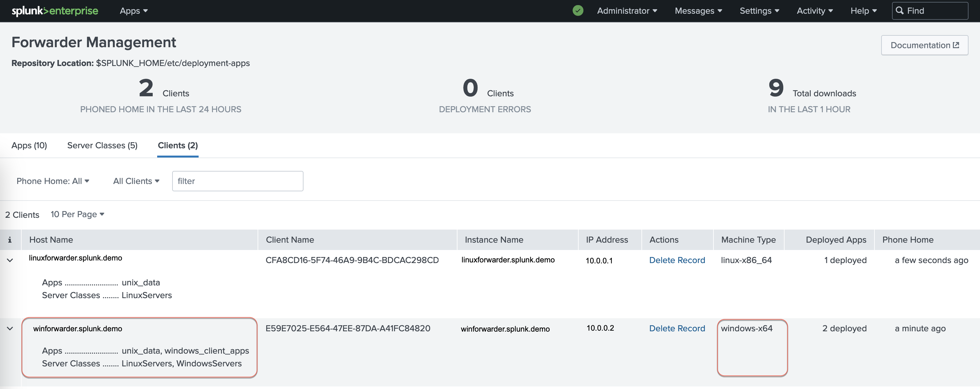The image size is (980, 389).
Task: Switch to the Server Classes (5) tab
Action: tap(102, 145)
